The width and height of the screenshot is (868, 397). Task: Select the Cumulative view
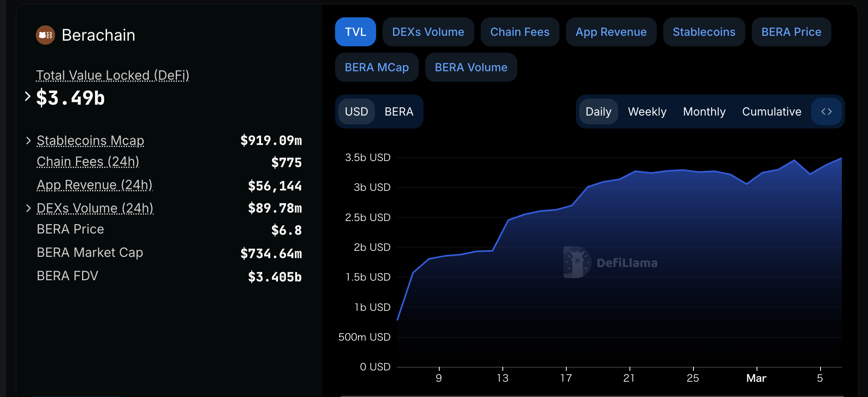click(x=772, y=112)
